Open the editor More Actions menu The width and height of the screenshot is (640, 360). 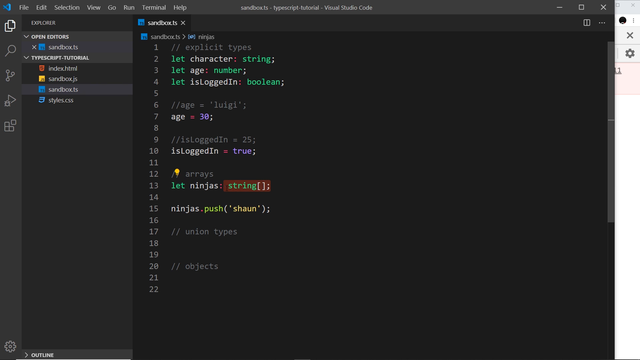[x=602, y=23]
